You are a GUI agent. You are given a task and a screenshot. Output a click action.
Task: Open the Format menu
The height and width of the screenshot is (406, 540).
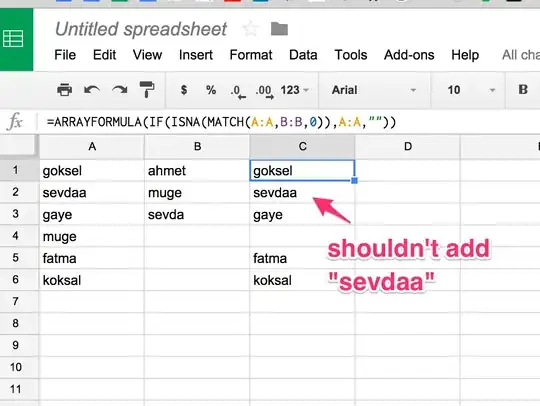[251, 55]
